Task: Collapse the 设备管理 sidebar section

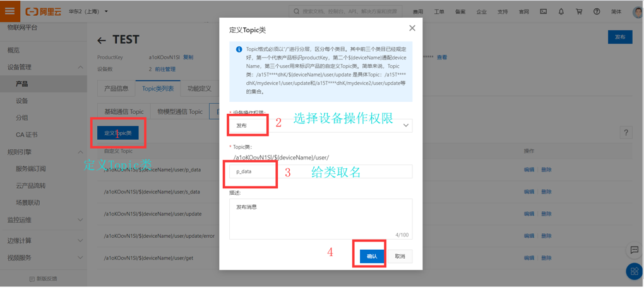Action: (x=81, y=68)
